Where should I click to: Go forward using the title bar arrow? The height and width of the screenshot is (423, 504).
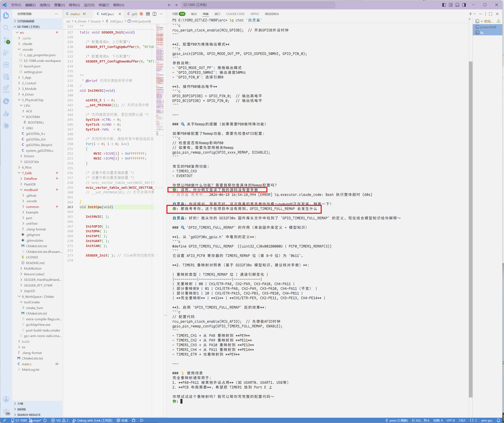pos(176,5)
